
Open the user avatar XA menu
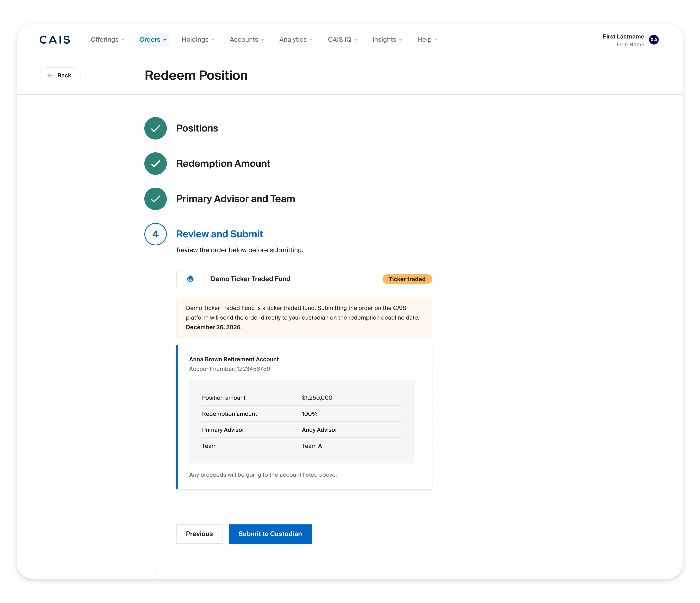[x=654, y=40]
